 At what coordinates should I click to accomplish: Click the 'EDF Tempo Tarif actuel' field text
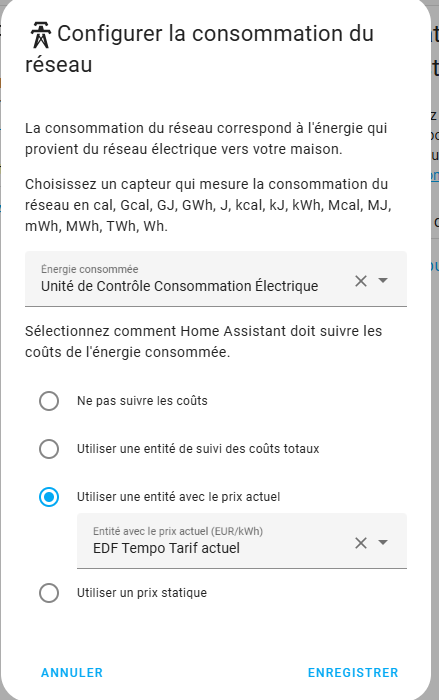(x=166, y=548)
